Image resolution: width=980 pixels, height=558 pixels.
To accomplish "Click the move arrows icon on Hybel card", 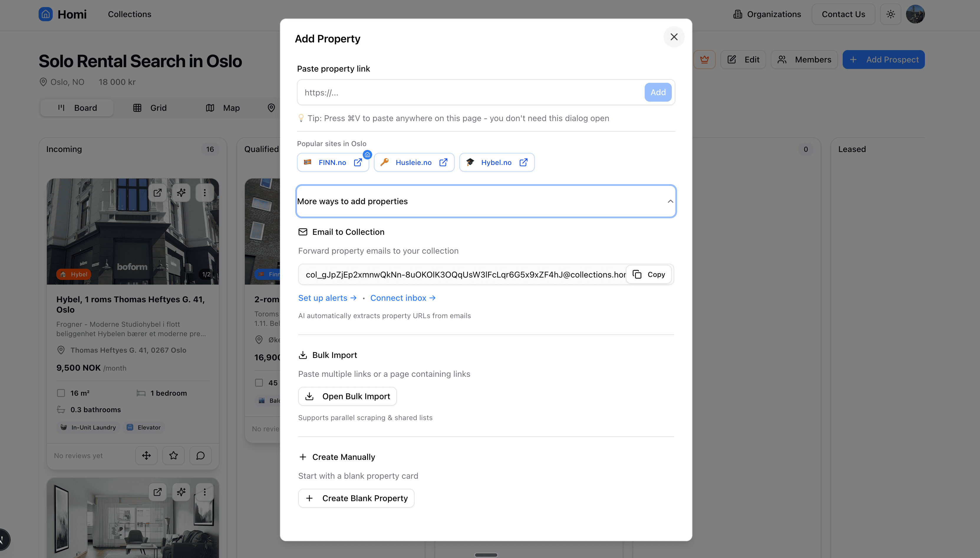I will 146,455.
